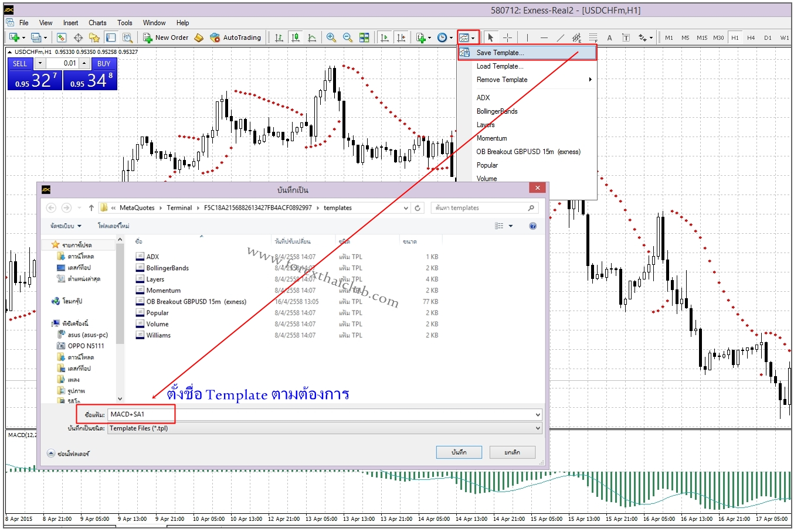Viewport: 794px width, 532px height.
Task: Expand the Remove Template submenu
Action: tap(527, 80)
